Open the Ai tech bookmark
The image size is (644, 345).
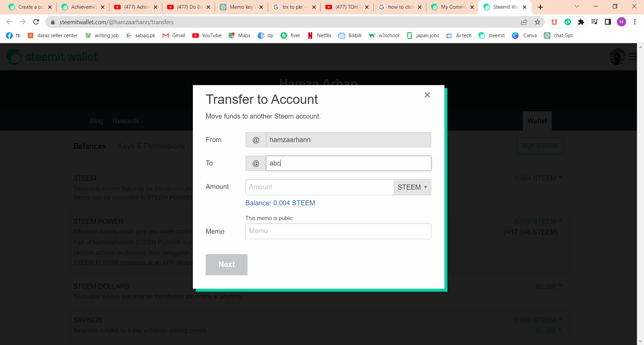(x=459, y=36)
